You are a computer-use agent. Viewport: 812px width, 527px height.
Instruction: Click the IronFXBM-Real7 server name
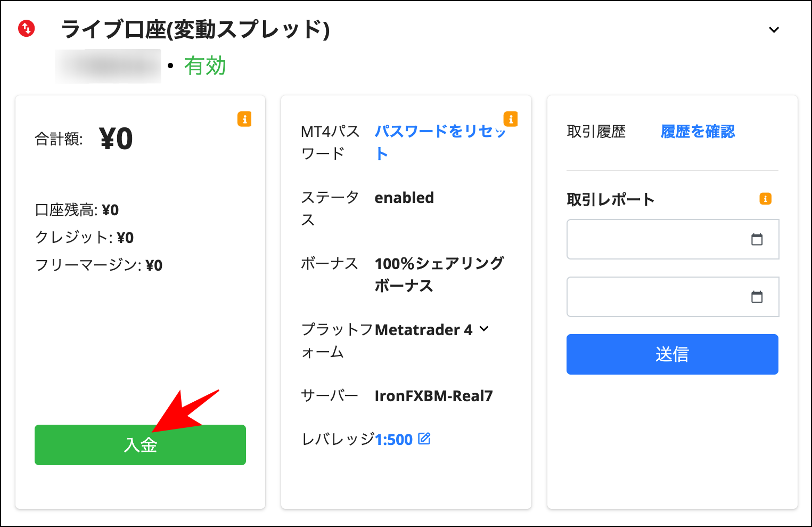434,395
